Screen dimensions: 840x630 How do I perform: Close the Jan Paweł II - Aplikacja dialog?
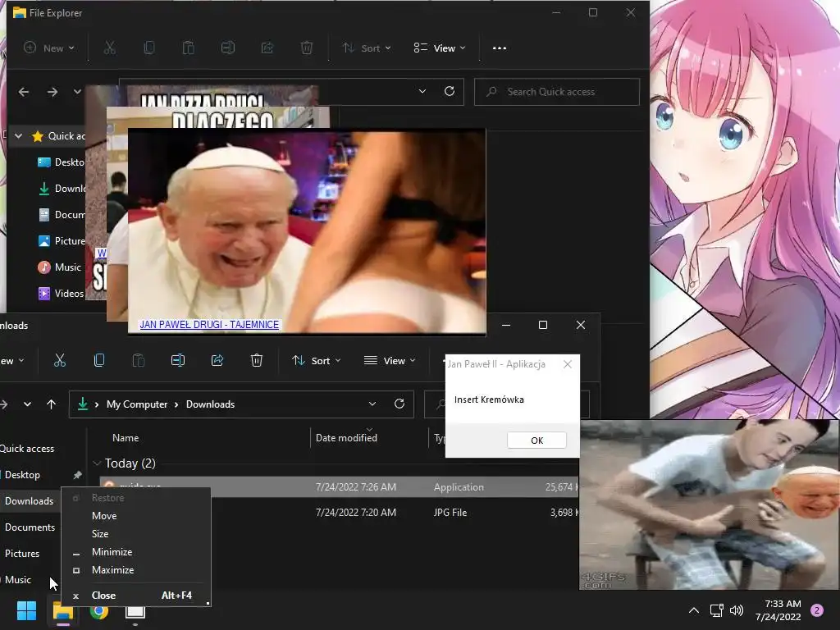pyautogui.click(x=568, y=364)
